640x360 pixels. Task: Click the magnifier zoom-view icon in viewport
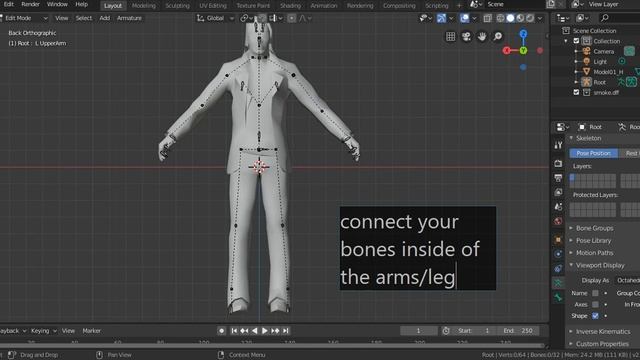(x=498, y=36)
